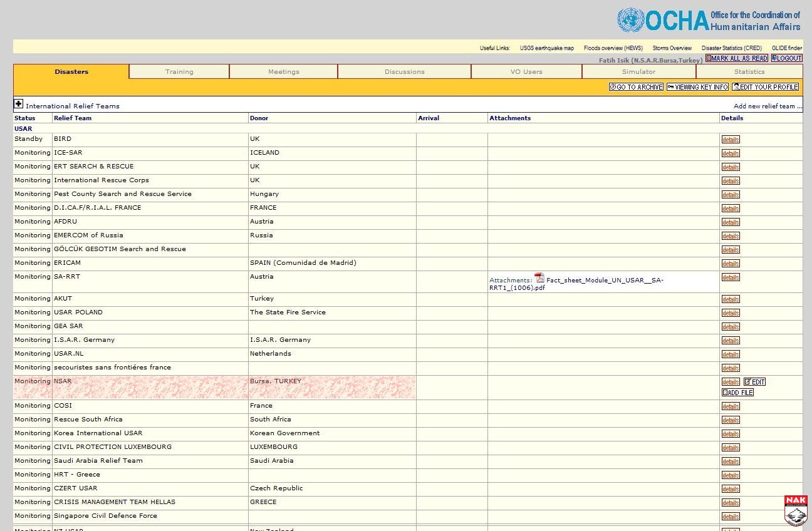Image resolution: width=812 pixels, height=531 pixels.
Task: Click the VIEWING KEY INFO button
Action: click(697, 87)
